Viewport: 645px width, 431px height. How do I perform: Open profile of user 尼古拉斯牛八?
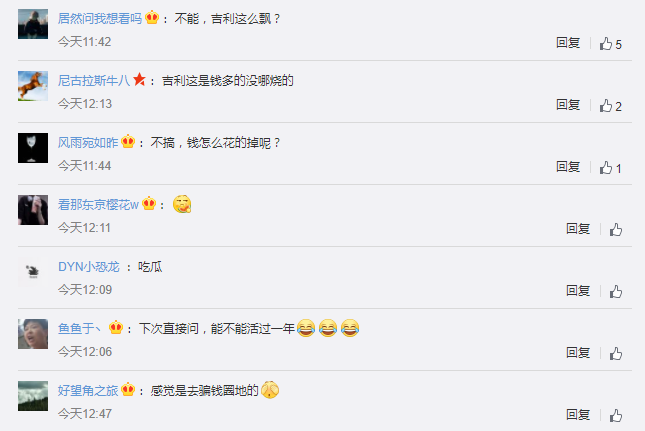pos(94,81)
